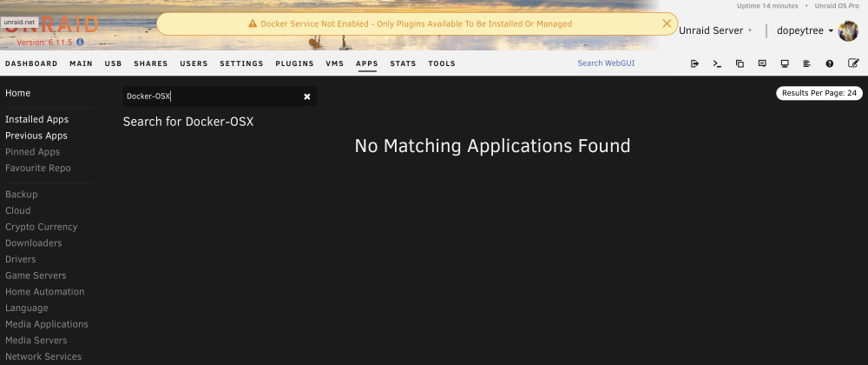Screen dimensions: 868x365
Task: Open the web terminal icon
Action: tap(717, 63)
